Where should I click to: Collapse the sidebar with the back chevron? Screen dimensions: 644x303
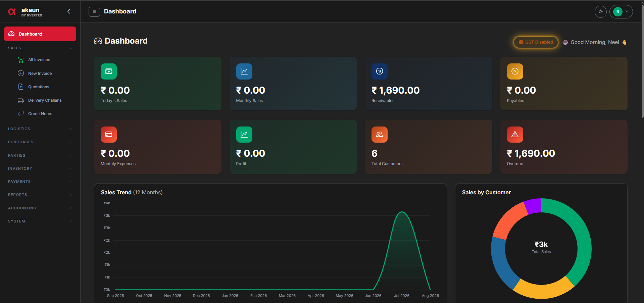click(x=69, y=11)
